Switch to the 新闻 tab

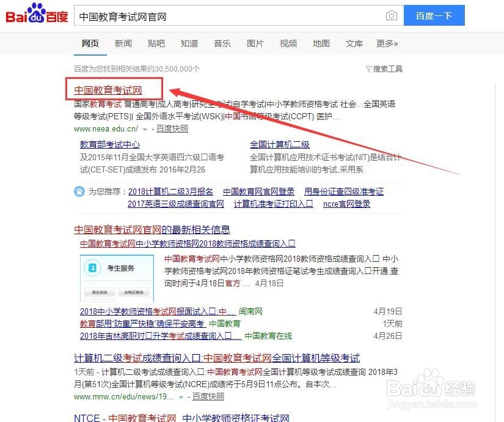(123, 43)
